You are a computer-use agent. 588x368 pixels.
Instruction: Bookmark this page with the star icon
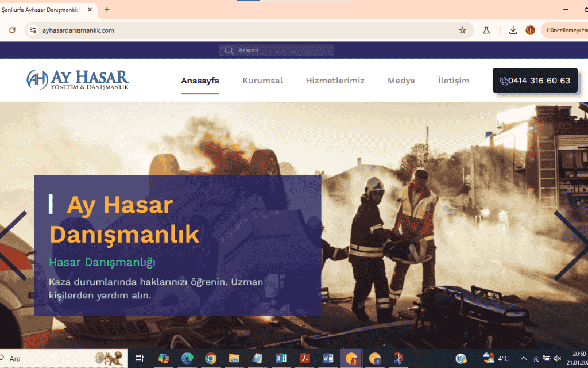point(462,30)
